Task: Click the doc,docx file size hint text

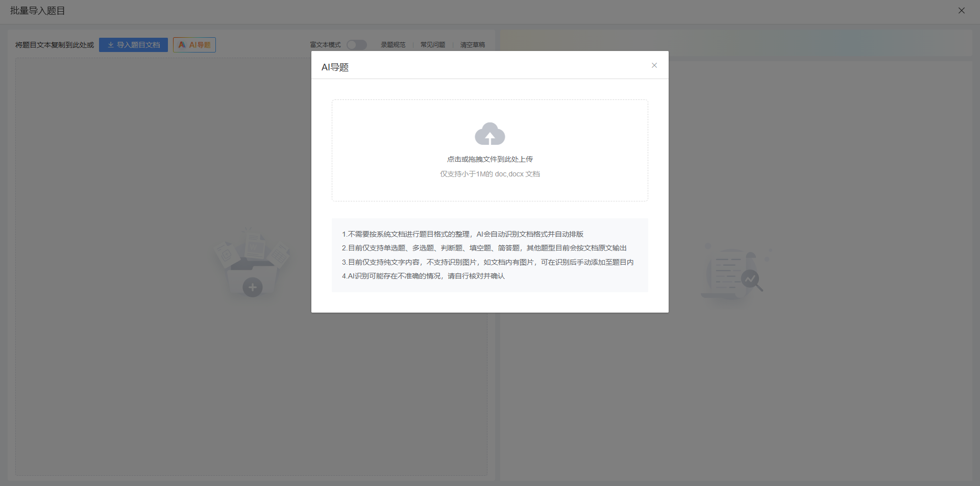Action: click(x=489, y=174)
